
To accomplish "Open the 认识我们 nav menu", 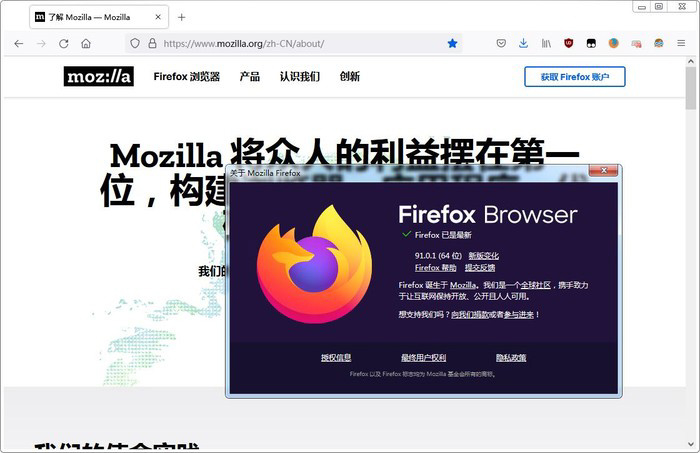I will [x=300, y=77].
